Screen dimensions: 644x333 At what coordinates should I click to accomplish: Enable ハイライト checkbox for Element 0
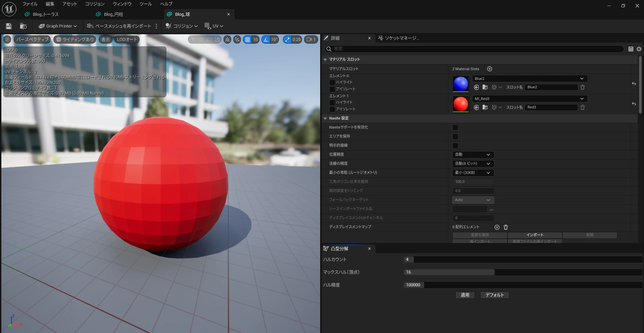tap(332, 82)
